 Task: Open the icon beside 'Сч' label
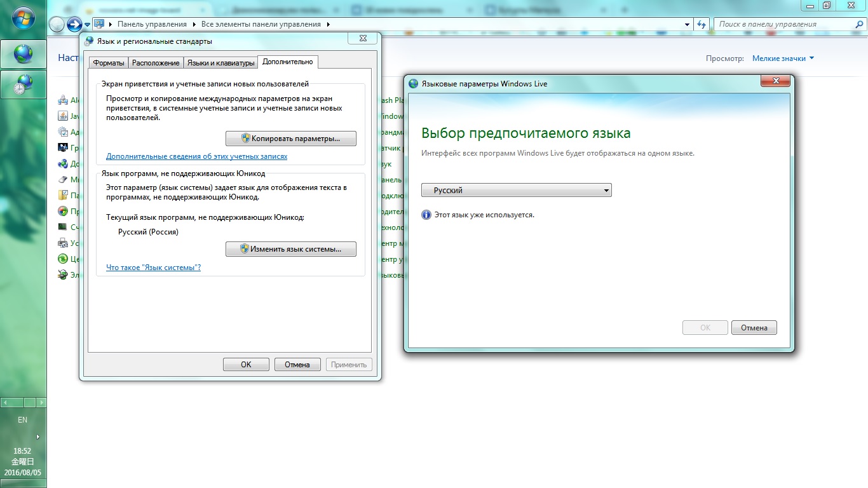(x=63, y=227)
